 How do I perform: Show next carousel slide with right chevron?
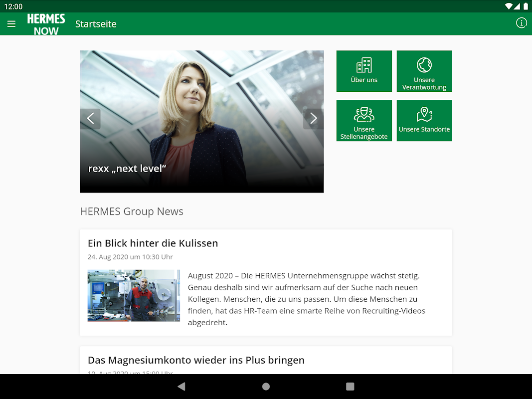coord(313,118)
